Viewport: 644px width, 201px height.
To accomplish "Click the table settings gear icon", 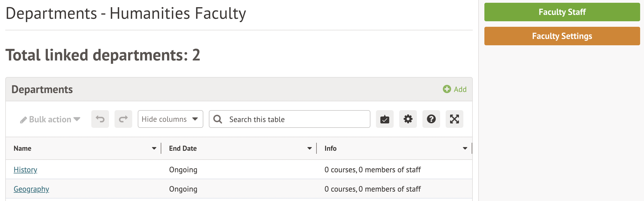I will 408,119.
